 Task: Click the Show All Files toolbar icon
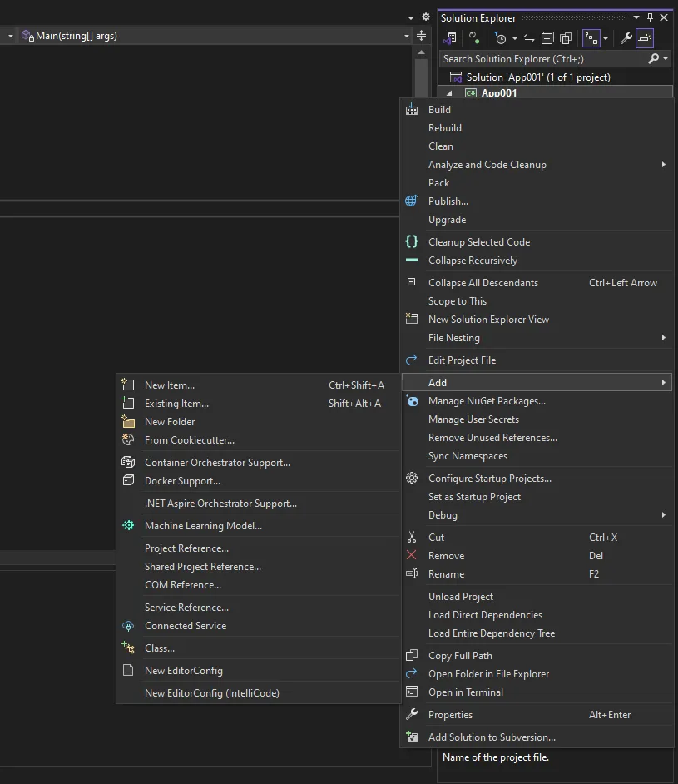tap(566, 38)
